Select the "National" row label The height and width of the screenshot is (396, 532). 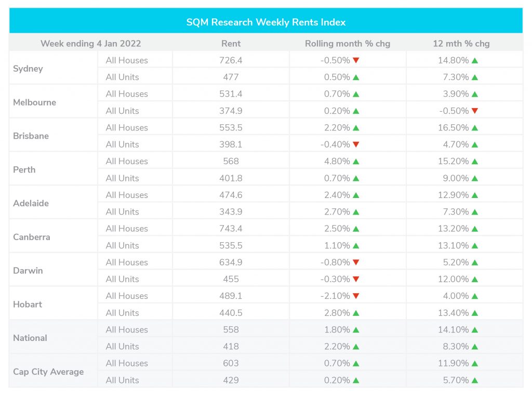click(30, 338)
